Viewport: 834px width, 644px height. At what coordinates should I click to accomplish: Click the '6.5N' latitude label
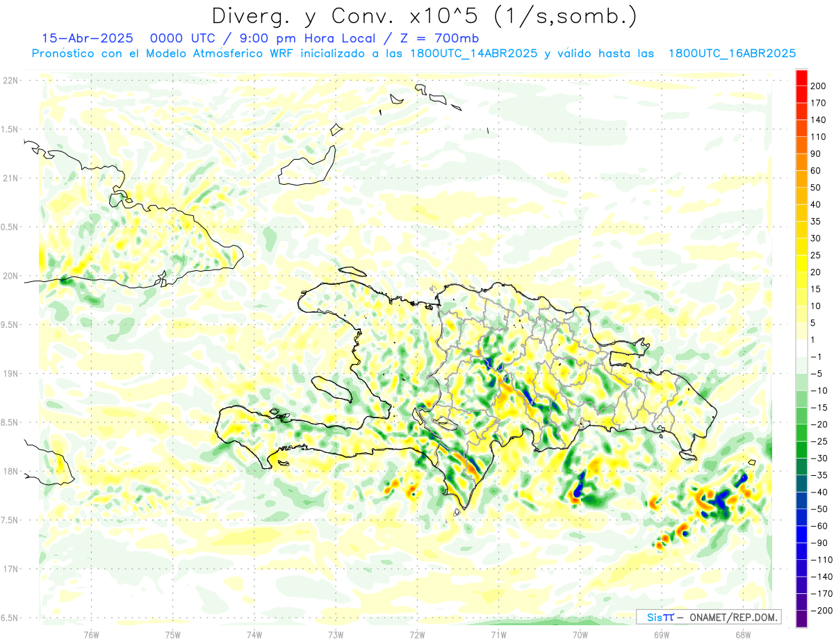10,618
